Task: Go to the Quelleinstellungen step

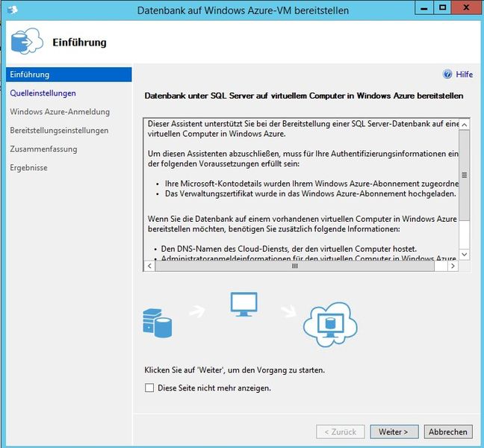Action: [x=43, y=93]
